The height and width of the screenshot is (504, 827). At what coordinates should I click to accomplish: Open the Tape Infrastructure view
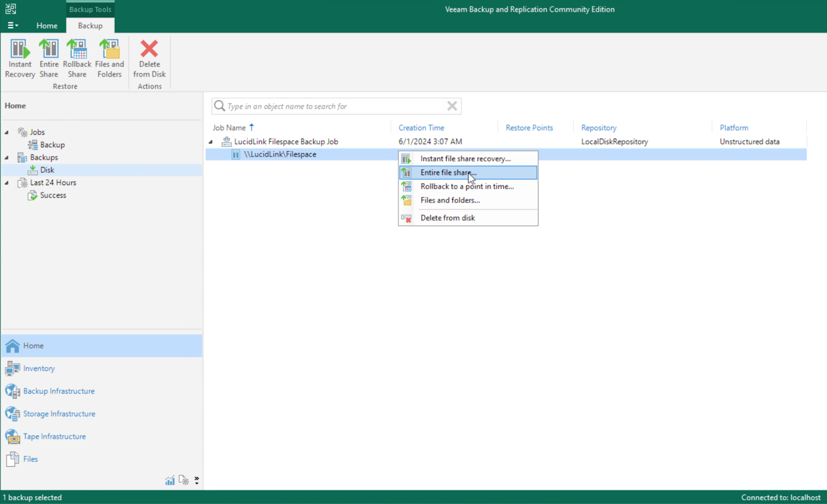point(101,437)
